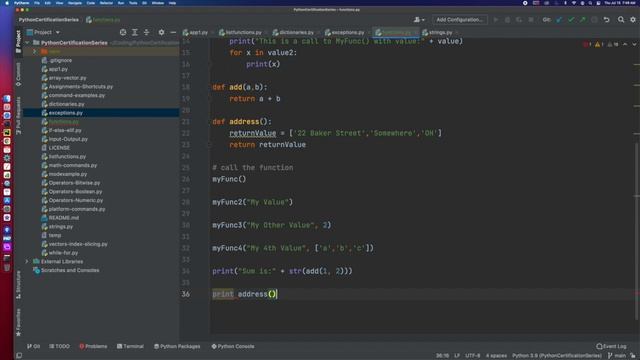Click the expand all icon in Project panel
This screenshot has width=640, height=360.
pyautogui.click(x=135, y=32)
